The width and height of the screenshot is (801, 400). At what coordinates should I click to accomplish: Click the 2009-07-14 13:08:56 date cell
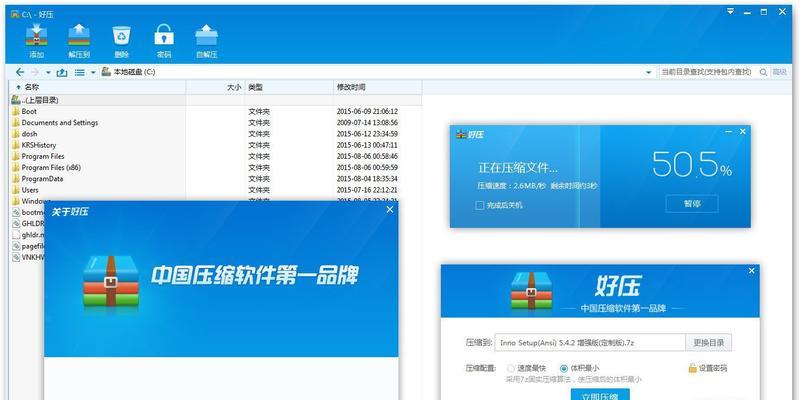367,123
